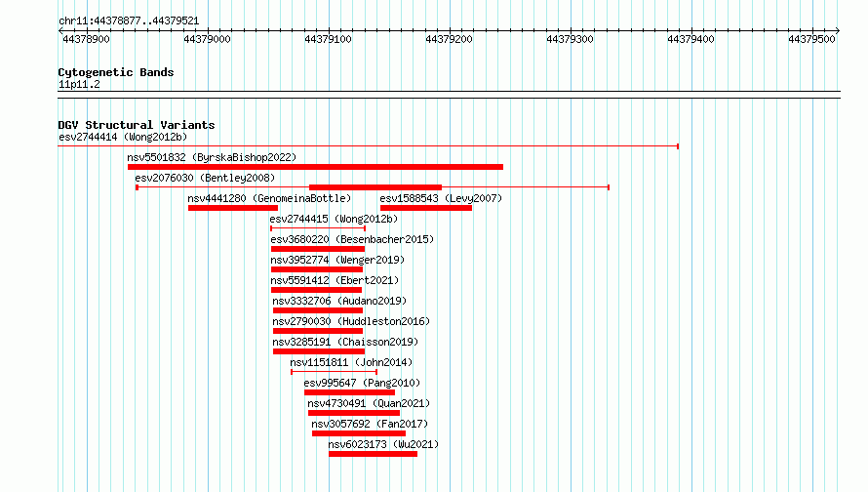
Task: Click the nsv3057692 red bar
Action: (359, 433)
